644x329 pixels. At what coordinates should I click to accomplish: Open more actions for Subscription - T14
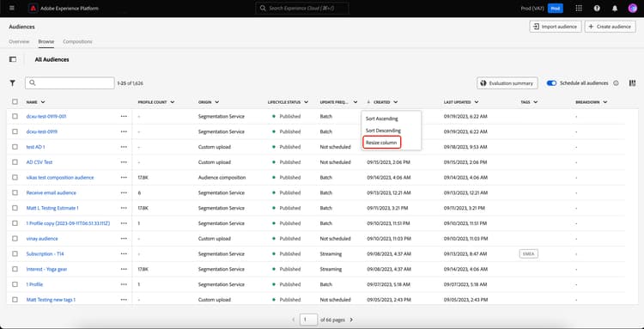pos(124,253)
